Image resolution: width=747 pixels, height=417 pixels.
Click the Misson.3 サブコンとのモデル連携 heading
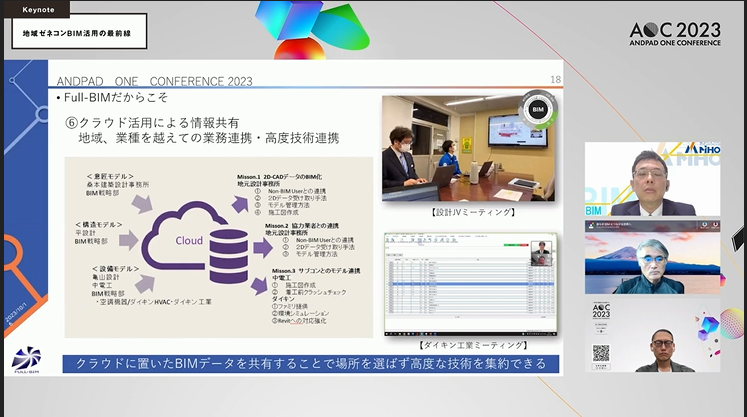316,271
